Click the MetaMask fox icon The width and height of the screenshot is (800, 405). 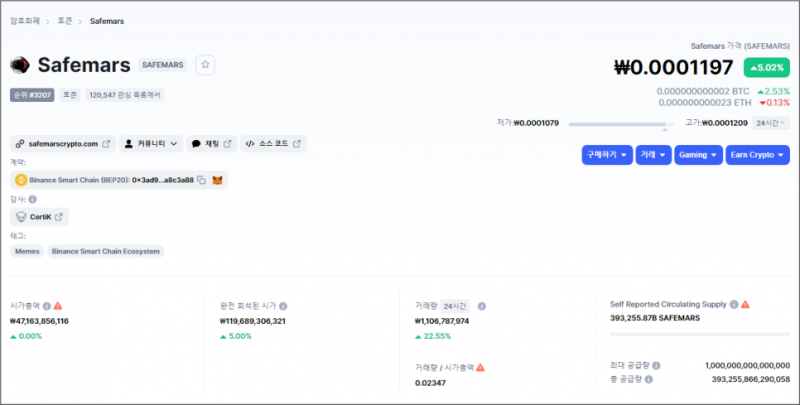217,180
